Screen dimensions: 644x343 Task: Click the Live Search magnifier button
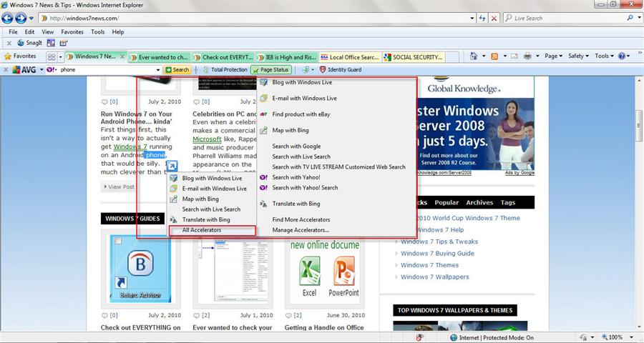click(x=630, y=18)
